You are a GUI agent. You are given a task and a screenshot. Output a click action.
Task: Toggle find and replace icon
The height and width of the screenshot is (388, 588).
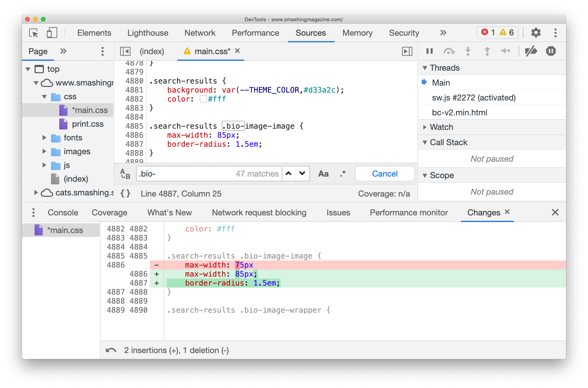click(125, 174)
